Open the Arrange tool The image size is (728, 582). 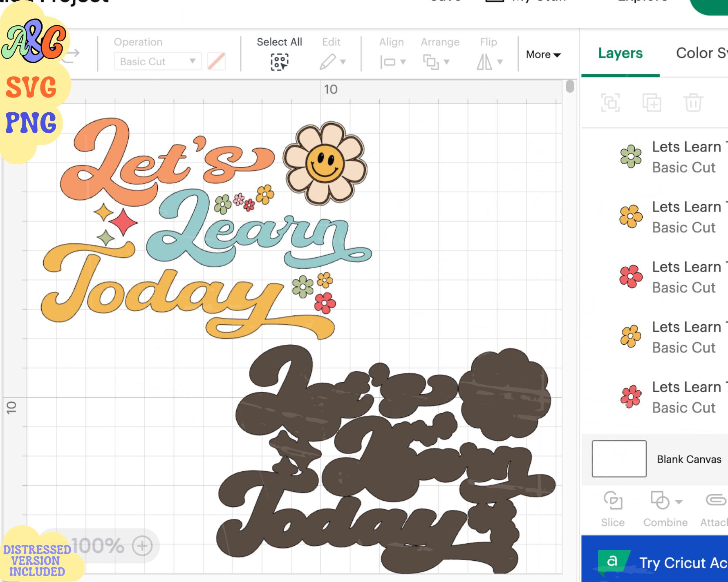tap(431, 62)
